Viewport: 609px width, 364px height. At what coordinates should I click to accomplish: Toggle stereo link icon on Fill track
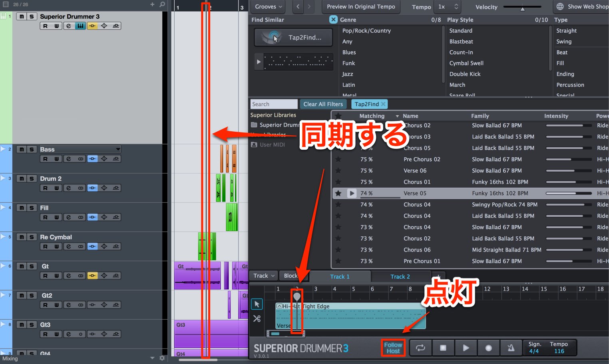(x=80, y=217)
